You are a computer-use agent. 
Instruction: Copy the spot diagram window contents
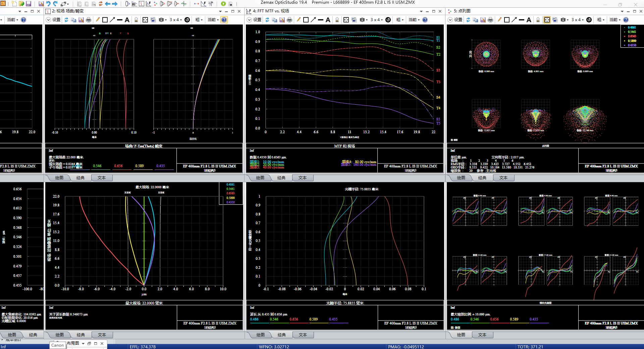[475, 20]
